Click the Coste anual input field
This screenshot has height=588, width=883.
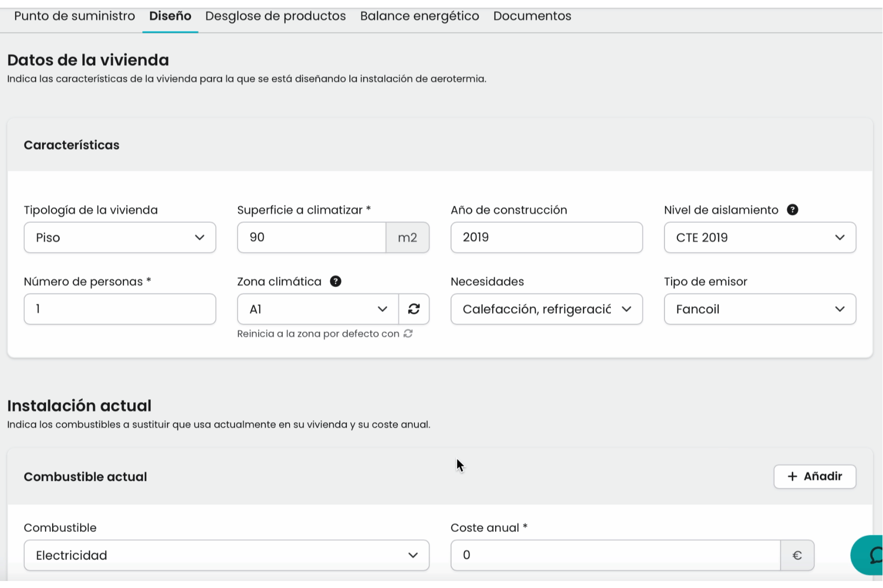point(615,555)
